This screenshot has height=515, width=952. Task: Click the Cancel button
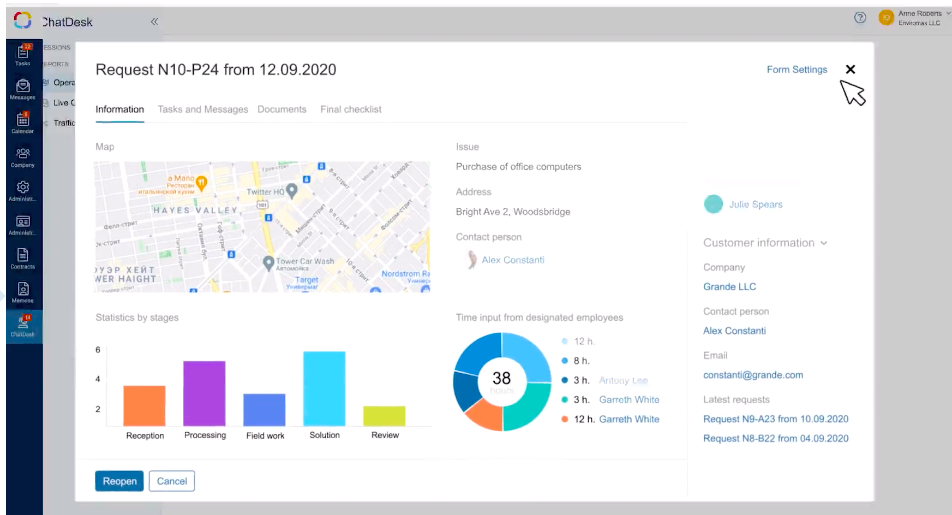click(x=172, y=481)
